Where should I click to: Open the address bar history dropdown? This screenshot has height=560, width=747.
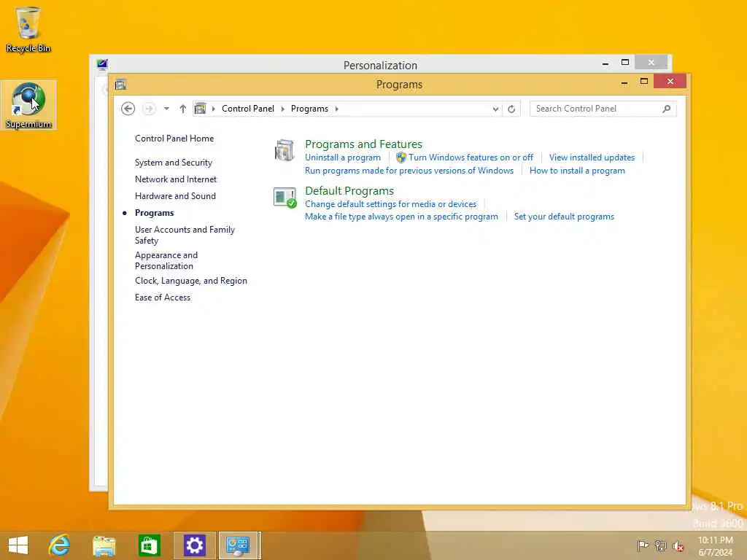point(495,109)
